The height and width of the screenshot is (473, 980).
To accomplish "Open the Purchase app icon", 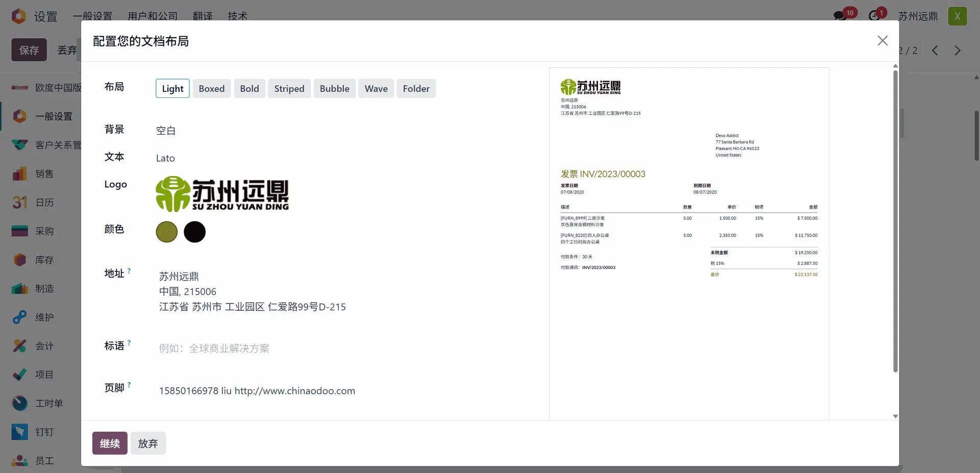I will pyautogui.click(x=19, y=231).
